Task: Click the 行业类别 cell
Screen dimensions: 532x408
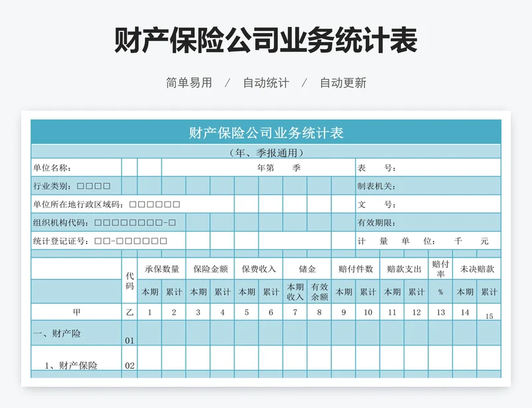Action: 76,186
